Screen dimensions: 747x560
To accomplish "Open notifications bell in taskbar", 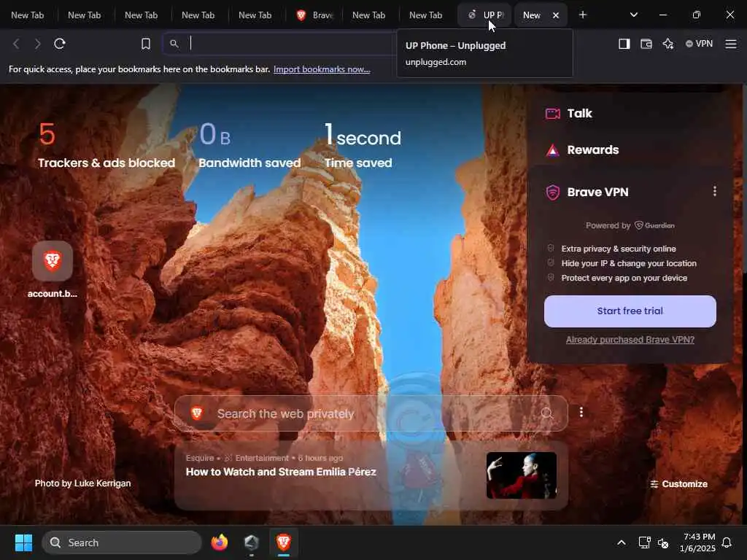I will (x=727, y=542).
